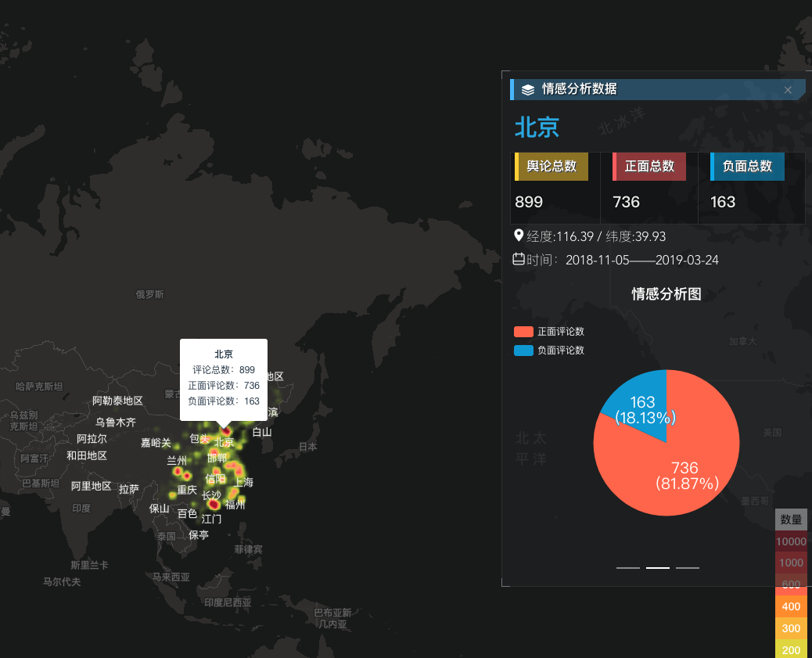Click 评论总数: 899 in the map tooltip

pyautogui.click(x=224, y=370)
